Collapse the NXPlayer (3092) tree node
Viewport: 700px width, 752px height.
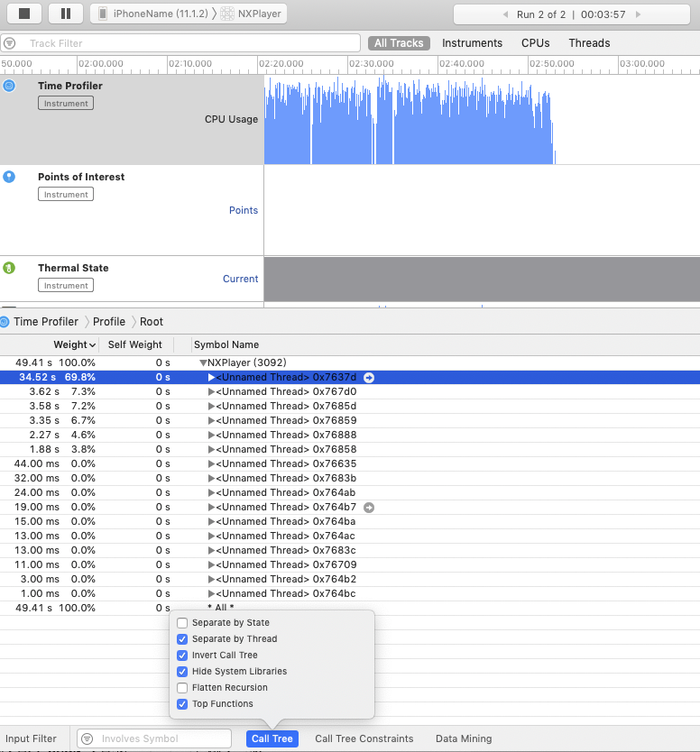pos(203,362)
